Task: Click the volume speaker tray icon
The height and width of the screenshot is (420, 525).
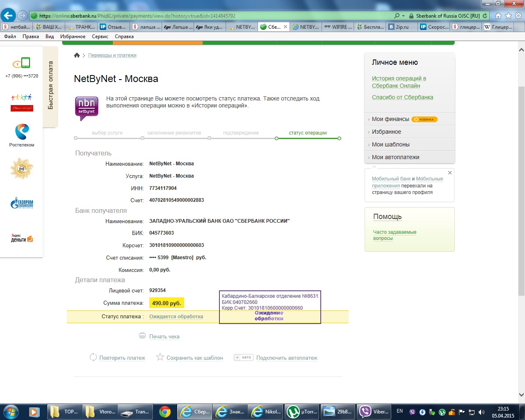Action: [481, 412]
